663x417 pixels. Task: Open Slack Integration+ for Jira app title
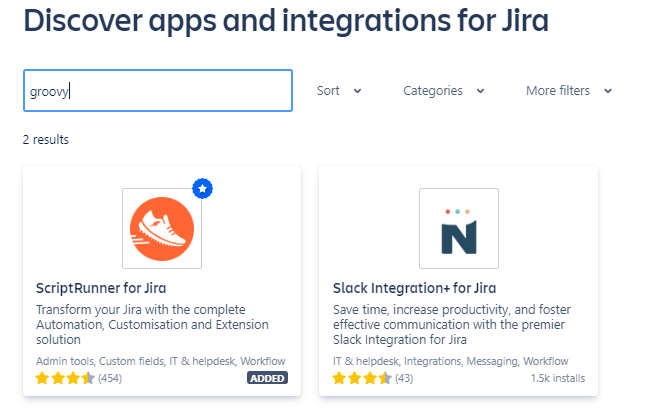[414, 288]
